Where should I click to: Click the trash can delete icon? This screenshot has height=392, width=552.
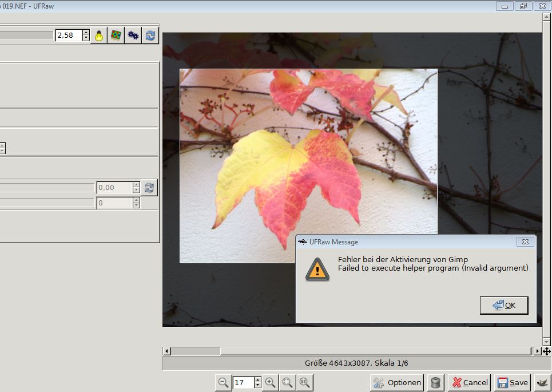coord(435,382)
